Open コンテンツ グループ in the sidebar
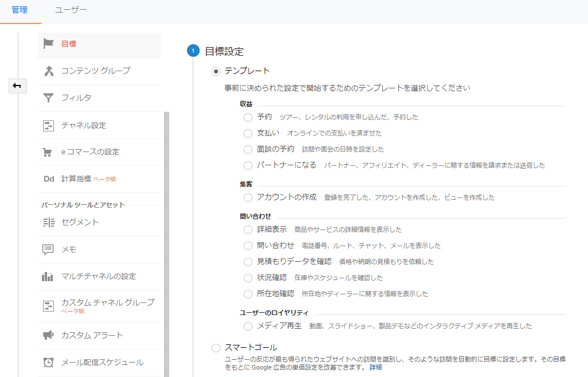 coord(99,71)
